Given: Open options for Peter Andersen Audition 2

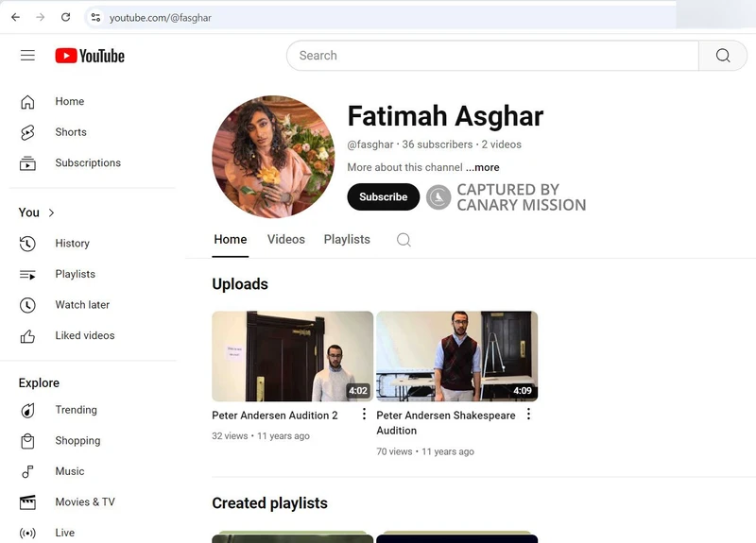Looking at the screenshot, I should pyautogui.click(x=364, y=414).
